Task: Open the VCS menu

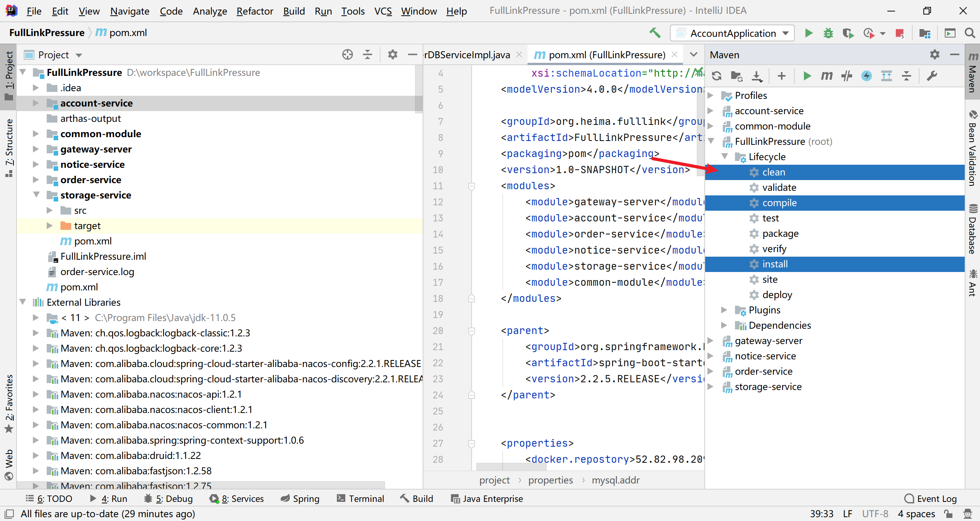Action: (x=383, y=11)
